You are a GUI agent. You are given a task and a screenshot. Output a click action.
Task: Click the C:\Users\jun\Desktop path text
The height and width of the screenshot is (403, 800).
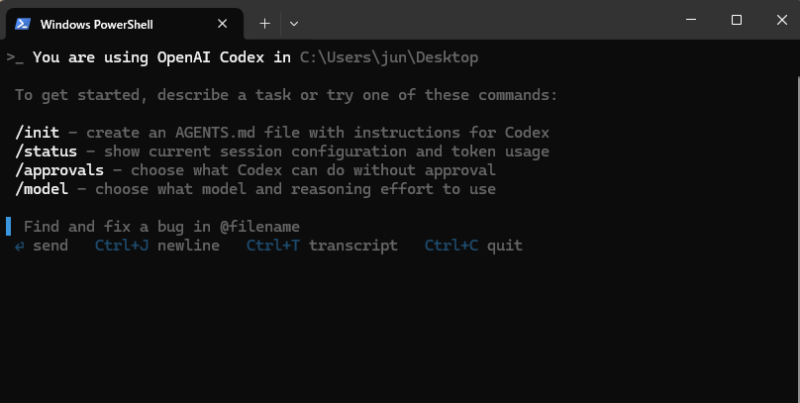389,57
